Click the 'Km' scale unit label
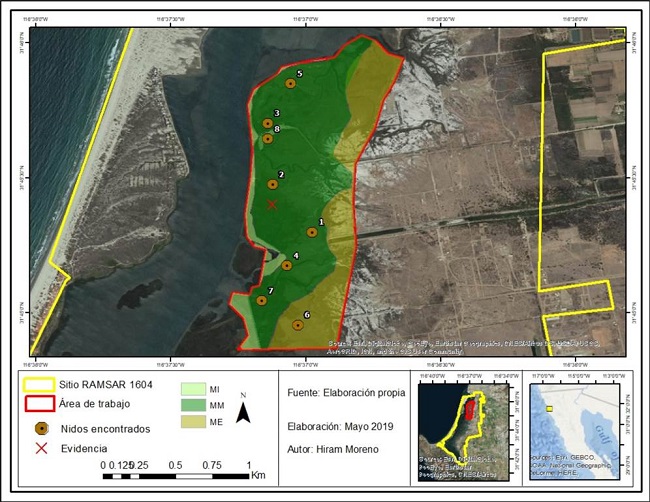This screenshot has width=650, height=502. point(258,475)
